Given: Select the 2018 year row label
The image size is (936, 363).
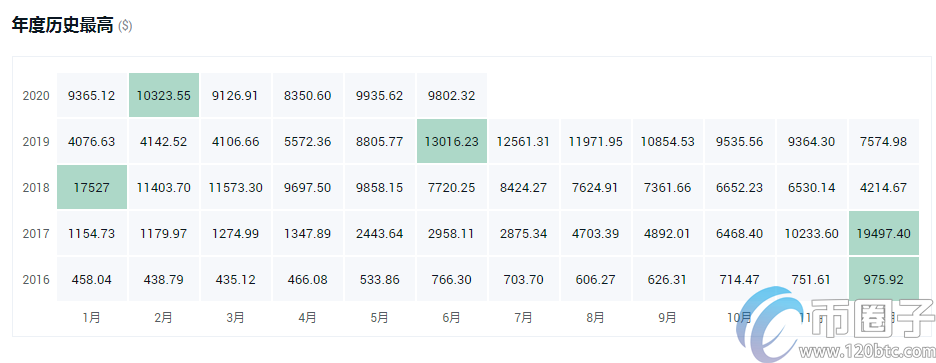Looking at the screenshot, I should coord(36,188).
